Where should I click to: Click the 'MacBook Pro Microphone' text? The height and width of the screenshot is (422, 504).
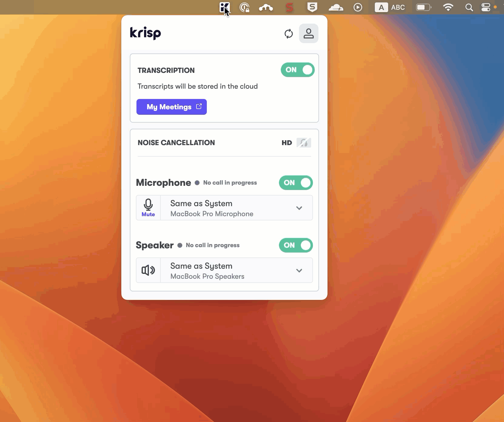pyautogui.click(x=212, y=214)
